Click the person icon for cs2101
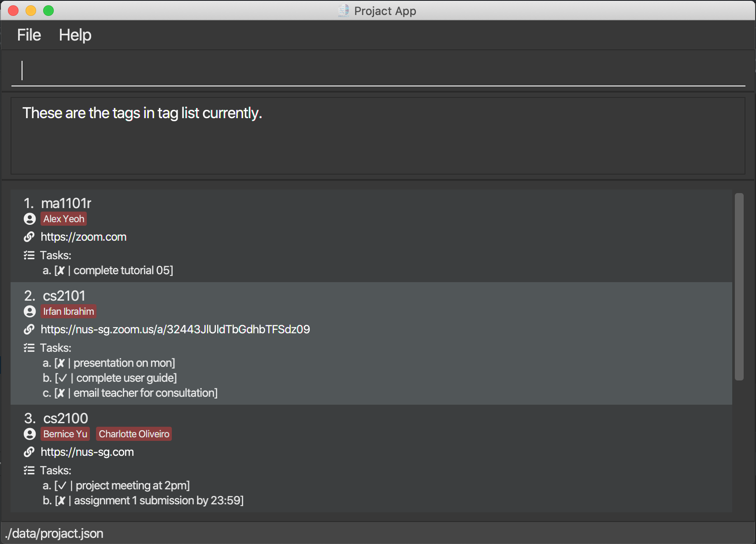The width and height of the screenshot is (756, 544). [x=30, y=311]
